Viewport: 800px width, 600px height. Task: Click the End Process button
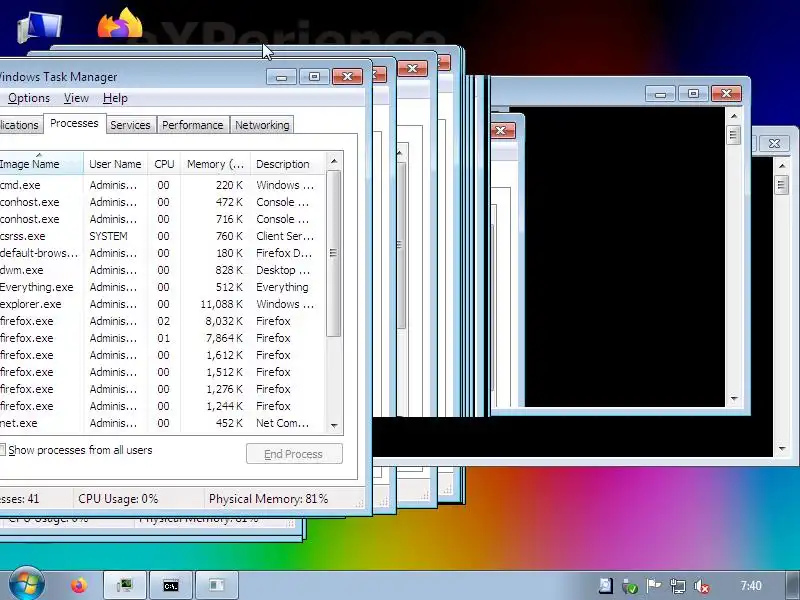point(294,454)
